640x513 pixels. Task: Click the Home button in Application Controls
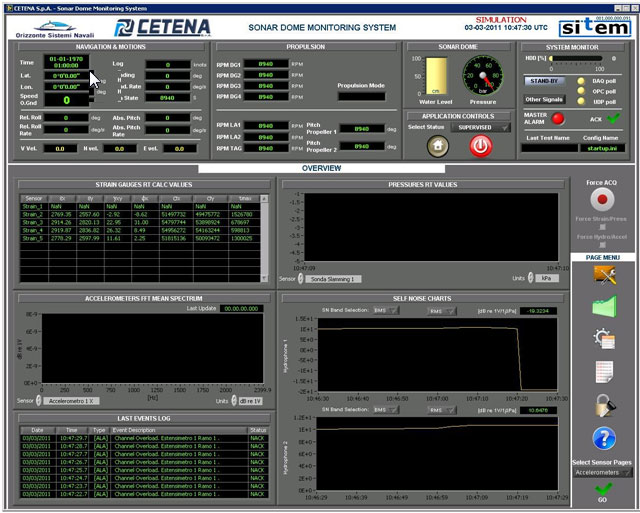coord(438,146)
